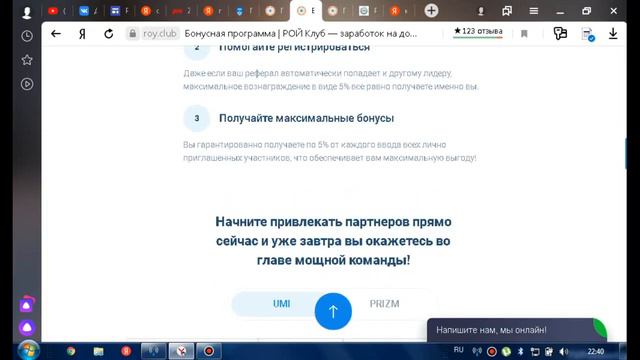Image resolution: width=640 pixels, height=360 pixels.
Task: Open Chrome from the taskbar
Action: [71, 351]
